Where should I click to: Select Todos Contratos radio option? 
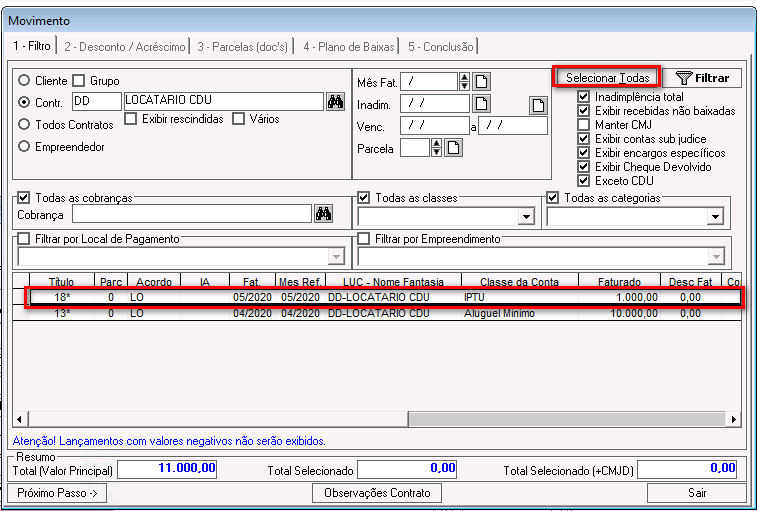point(24,125)
